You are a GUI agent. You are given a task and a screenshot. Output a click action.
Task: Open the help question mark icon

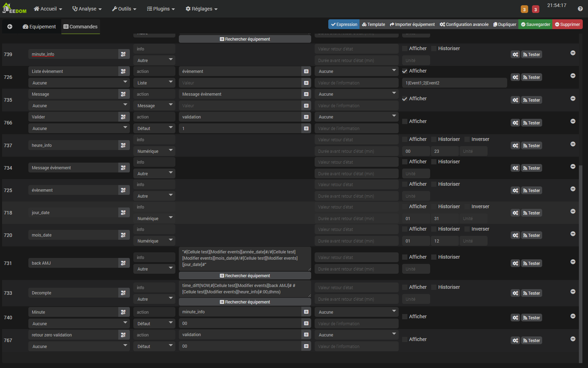pyautogui.click(x=580, y=9)
